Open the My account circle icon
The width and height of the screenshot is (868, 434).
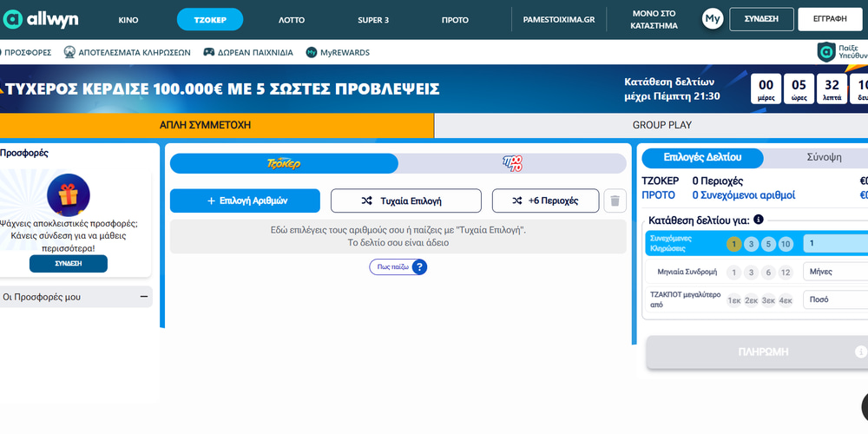713,19
